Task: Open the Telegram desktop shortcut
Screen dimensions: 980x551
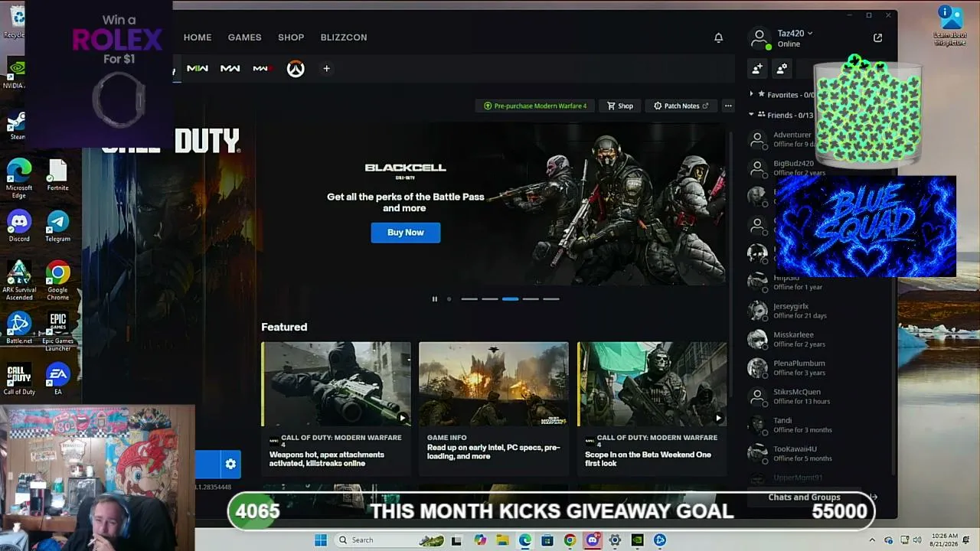Action: pyautogui.click(x=57, y=227)
